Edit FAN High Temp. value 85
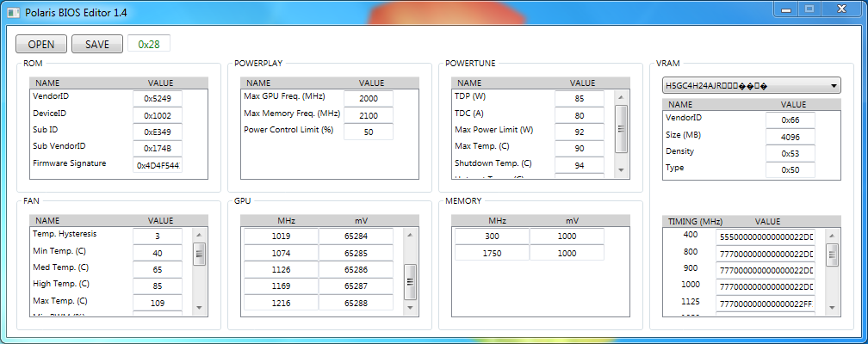Viewport: 868px width, 344px height. pos(158,286)
